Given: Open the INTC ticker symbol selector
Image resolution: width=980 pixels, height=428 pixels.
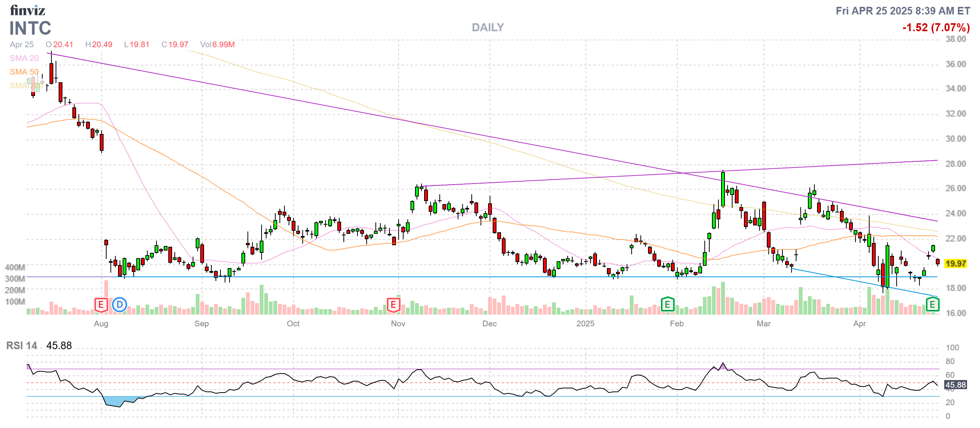Looking at the screenshot, I should (30, 28).
